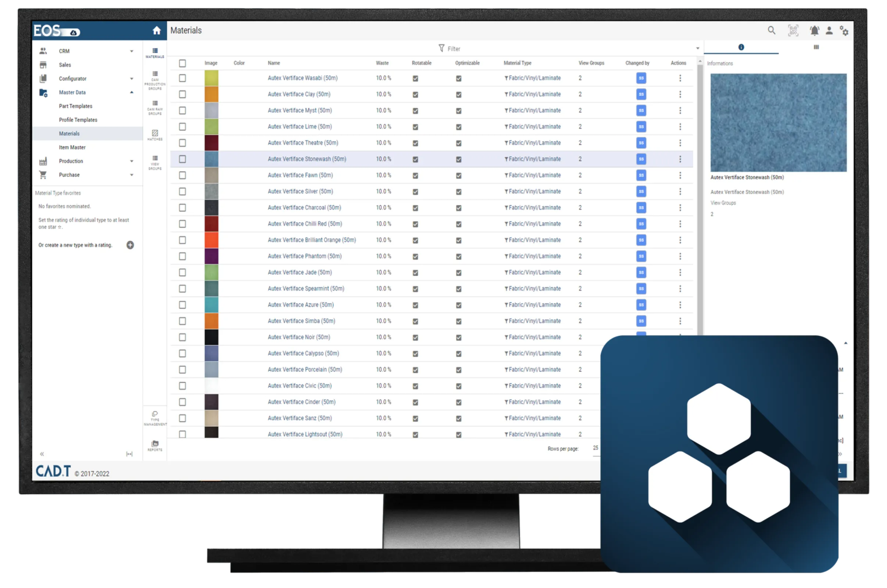887x588 pixels.
Task: Switch to the columns tab in info panel
Action: [816, 47]
